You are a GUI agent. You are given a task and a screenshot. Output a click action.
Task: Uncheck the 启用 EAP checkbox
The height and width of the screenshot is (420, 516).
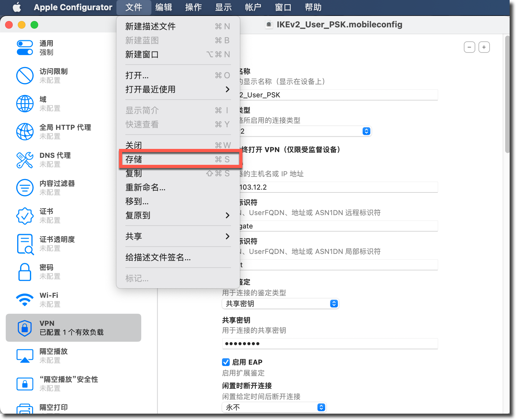coord(226,362)
